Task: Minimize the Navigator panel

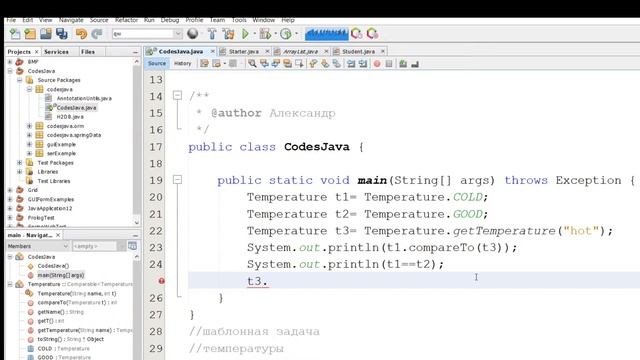Action: pos(135,236)
